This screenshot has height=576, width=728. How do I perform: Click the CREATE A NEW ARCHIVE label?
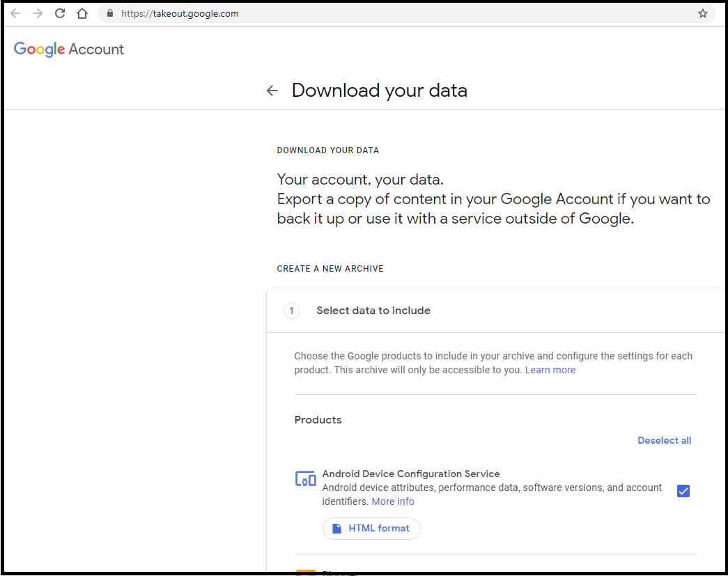click(x=330, y=269)
